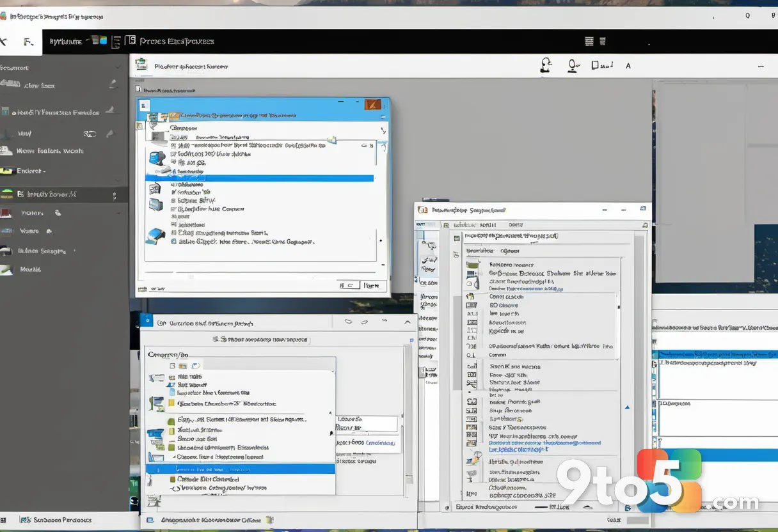
Task: Click the Windows-logo icon in the black bar
Action: pos(99,40)
